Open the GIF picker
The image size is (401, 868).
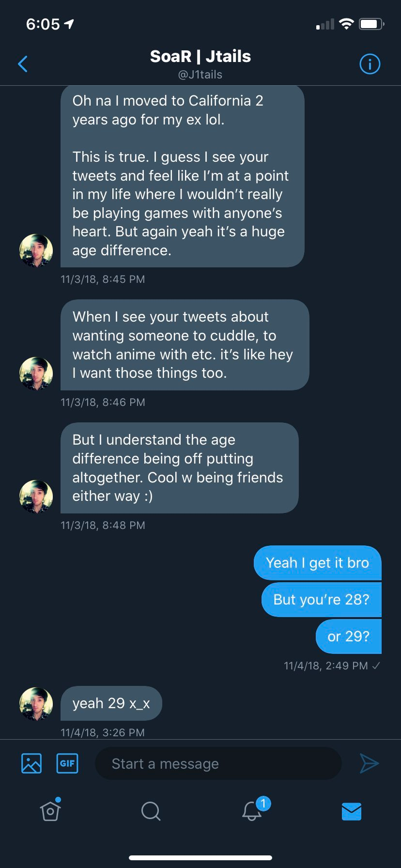(x=67, y=764)
